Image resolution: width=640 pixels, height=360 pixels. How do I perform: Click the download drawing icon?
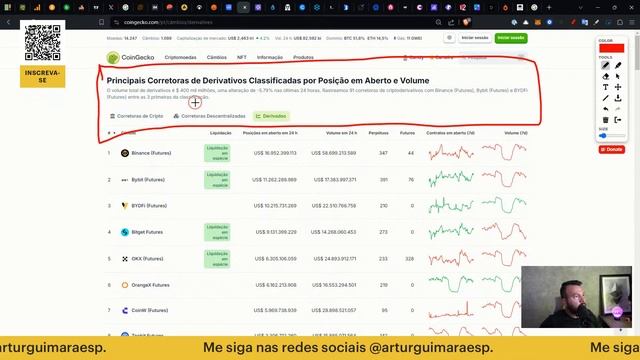pyautogui.click(x=618, y=98)
